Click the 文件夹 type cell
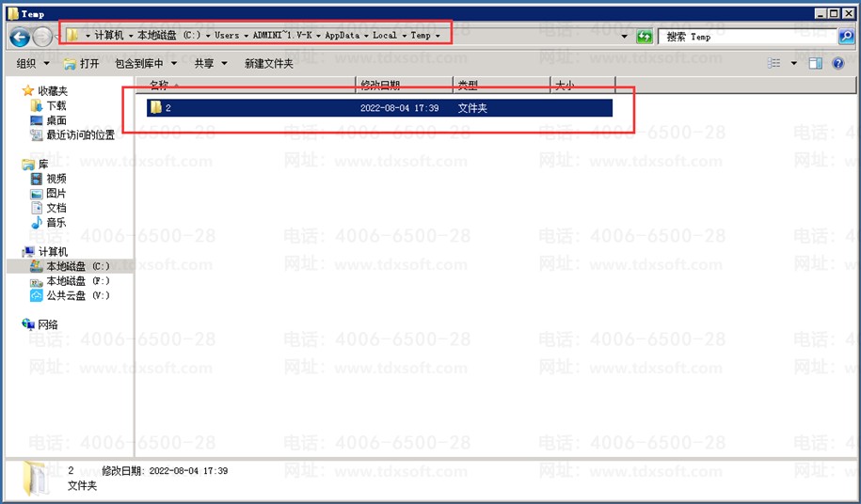 click(472, 108)
